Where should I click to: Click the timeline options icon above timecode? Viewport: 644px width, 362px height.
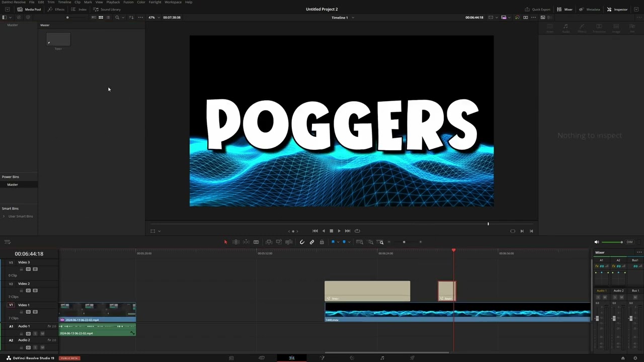(x=7, y=242)
